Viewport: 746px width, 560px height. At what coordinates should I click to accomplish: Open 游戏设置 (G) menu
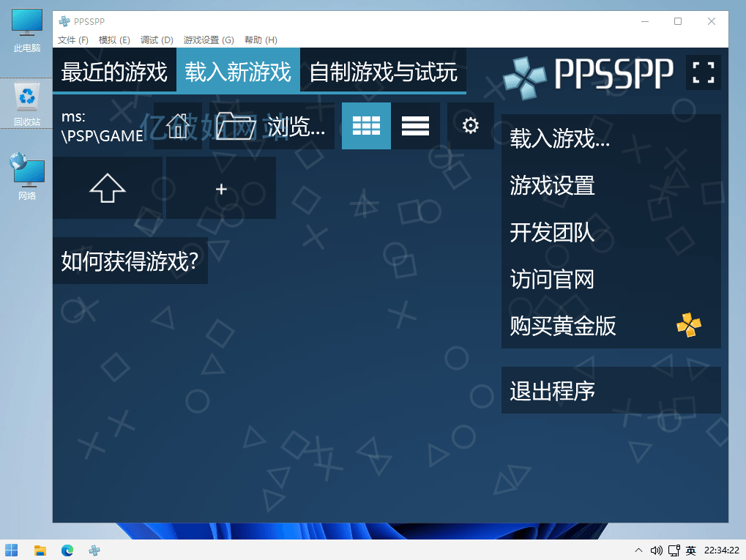pos(209,40)
